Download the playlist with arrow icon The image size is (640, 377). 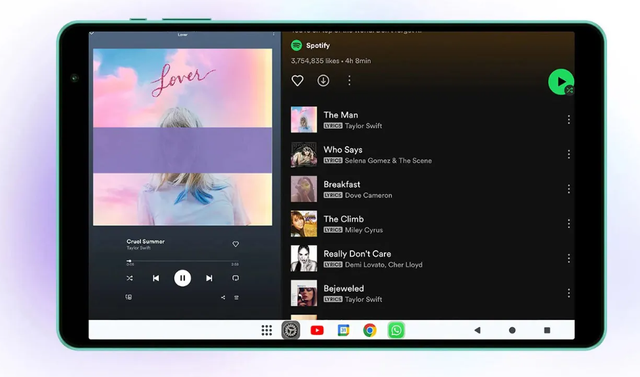(x=323, y=80)
